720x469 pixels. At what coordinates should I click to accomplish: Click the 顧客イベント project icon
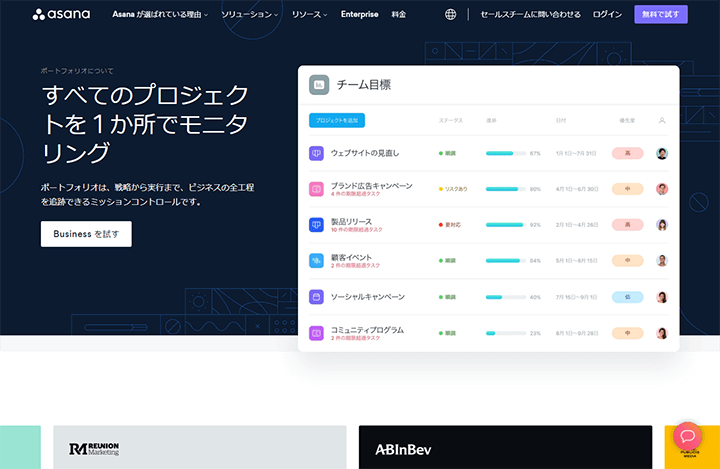click(316, 261)
